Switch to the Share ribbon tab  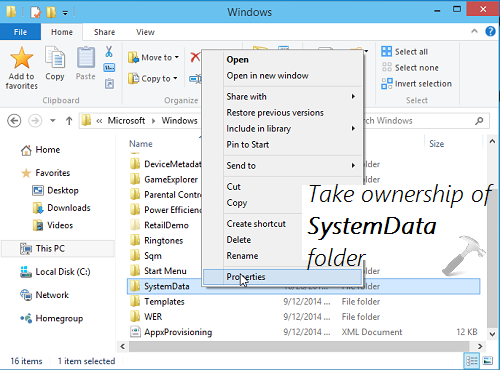click(x=104, y=32)
